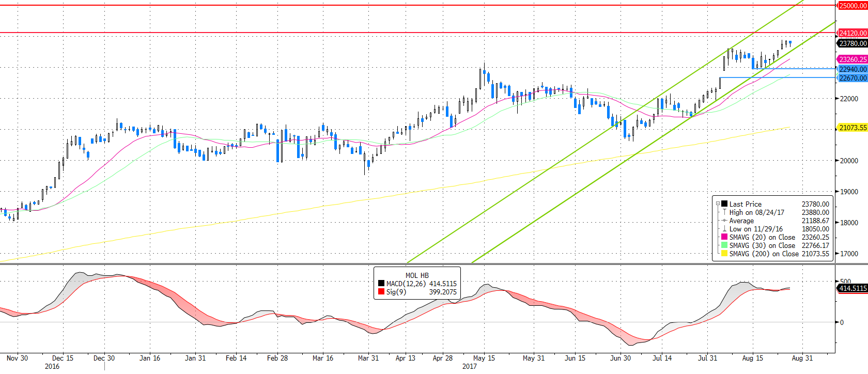This screenshot has height=374, width=868.
Task: Click the 'MOL HB' title in MACD legend
Action: pos(417,275)
